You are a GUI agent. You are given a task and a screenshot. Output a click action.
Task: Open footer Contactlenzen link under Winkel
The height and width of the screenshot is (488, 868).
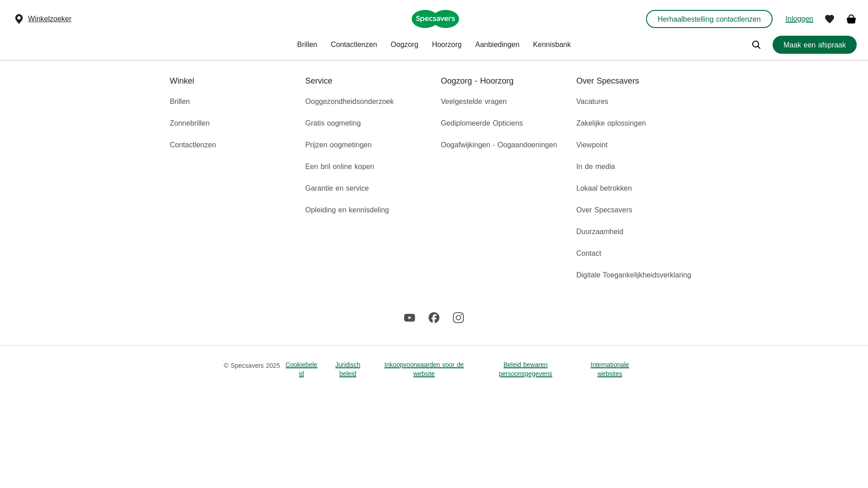(x=193, y=145)
